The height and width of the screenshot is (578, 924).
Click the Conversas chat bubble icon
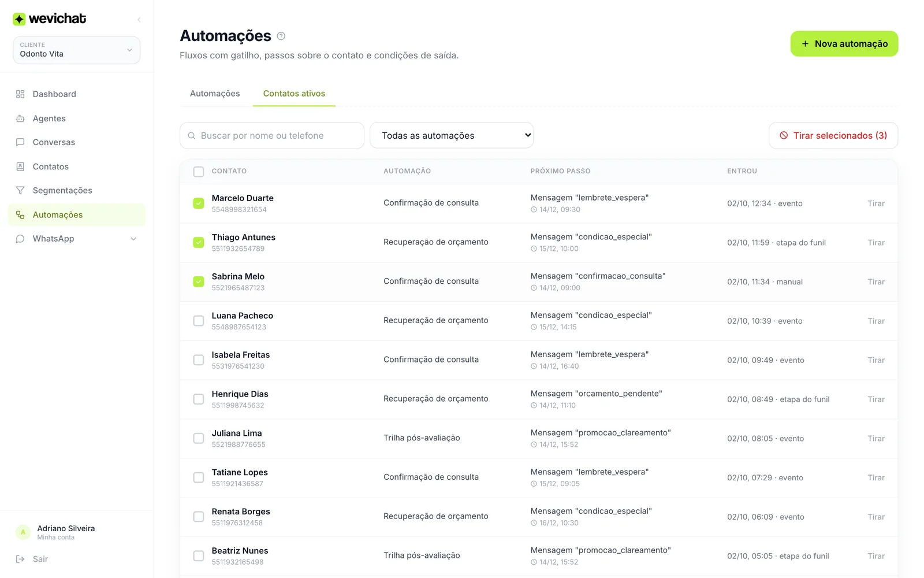tap(20, 142)
